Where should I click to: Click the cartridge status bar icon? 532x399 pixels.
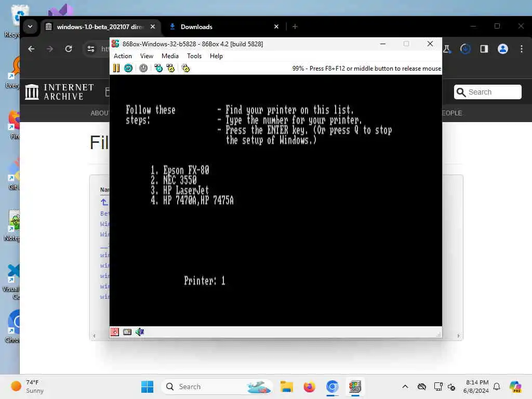click(127, 332)
